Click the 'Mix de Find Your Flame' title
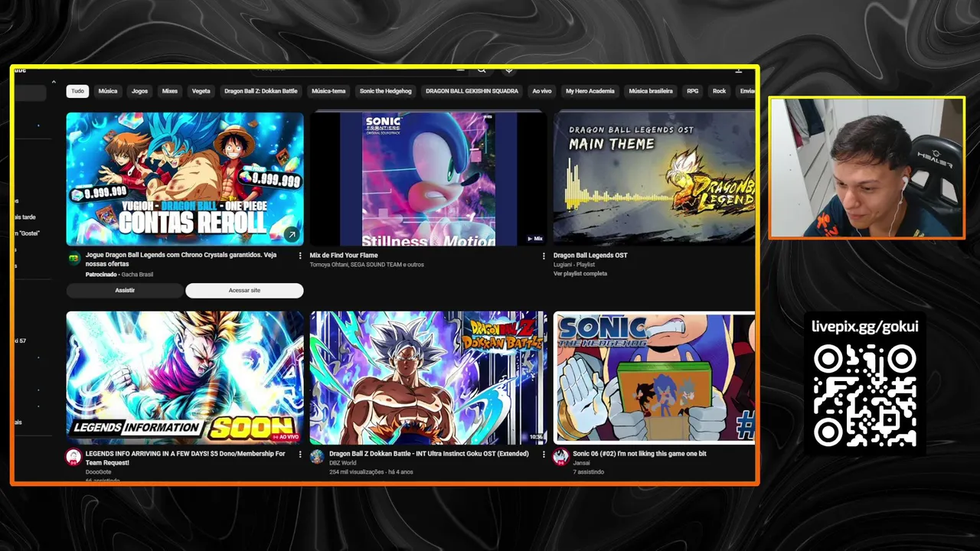This screenshot has width=980, height=551. [x=344, y=256]
